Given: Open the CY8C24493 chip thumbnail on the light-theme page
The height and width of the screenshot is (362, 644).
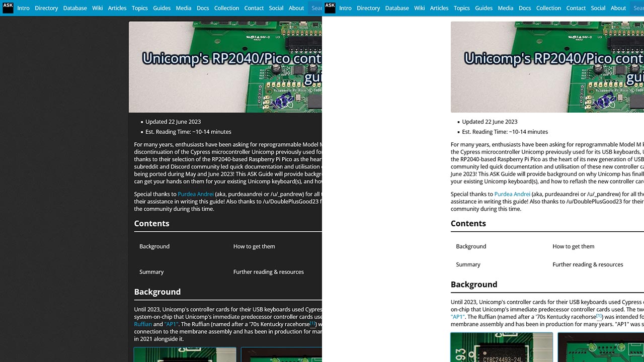Looking at the screenshot, I should click(x=502, y=347).
